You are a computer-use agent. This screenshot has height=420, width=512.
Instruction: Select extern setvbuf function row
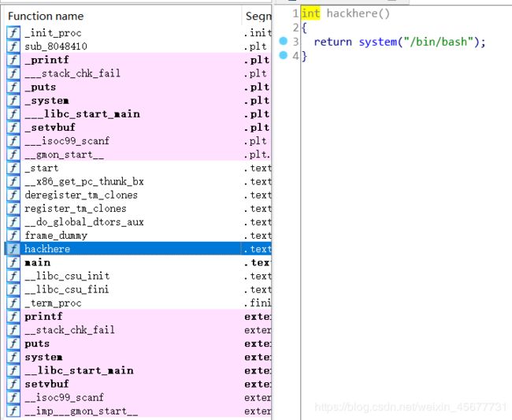pyautogui.click(x=139, y=384)
